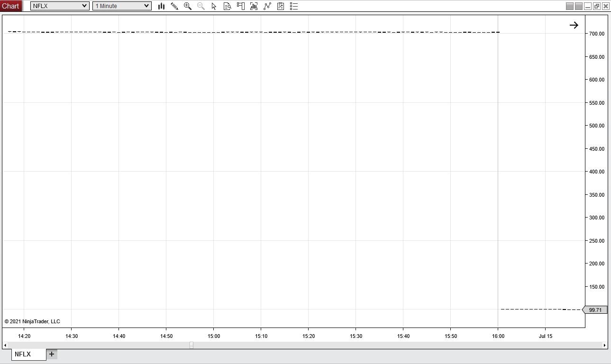Click the 15:30 time axis label

tap(356, 336)
